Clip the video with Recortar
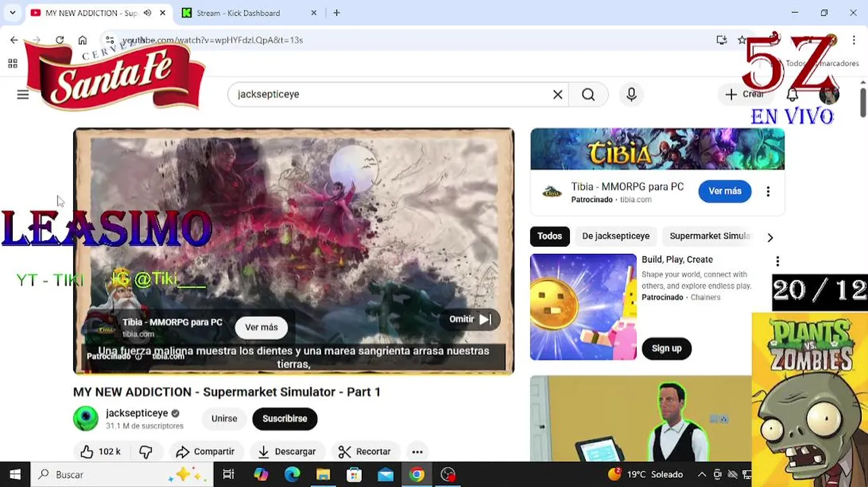This screenshot has height=487, width=868. pos(365,452)
